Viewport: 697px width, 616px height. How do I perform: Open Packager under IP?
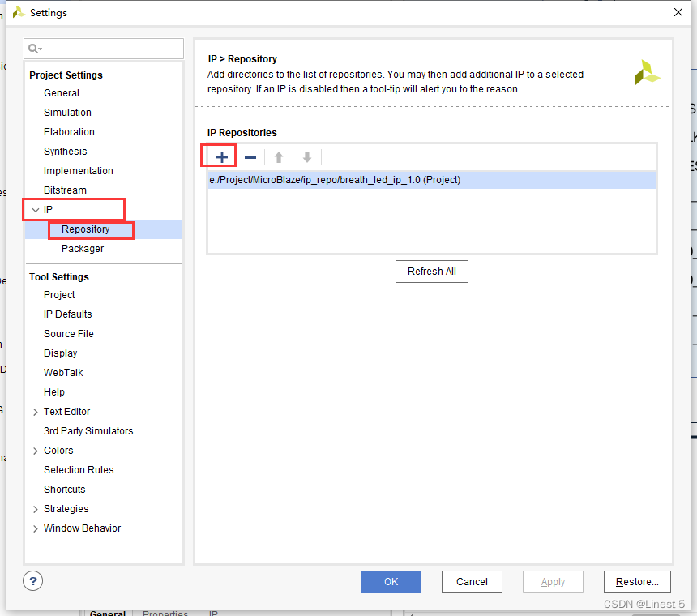[x=83, y=249]
